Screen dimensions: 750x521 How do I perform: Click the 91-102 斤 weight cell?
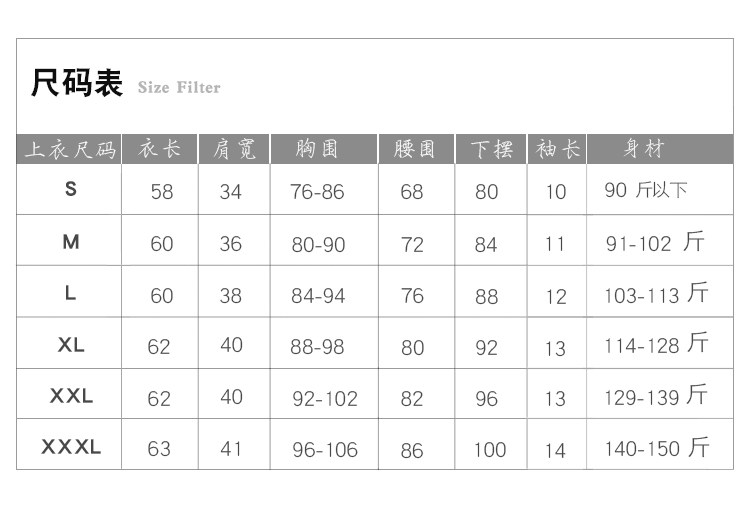point(655,243)
